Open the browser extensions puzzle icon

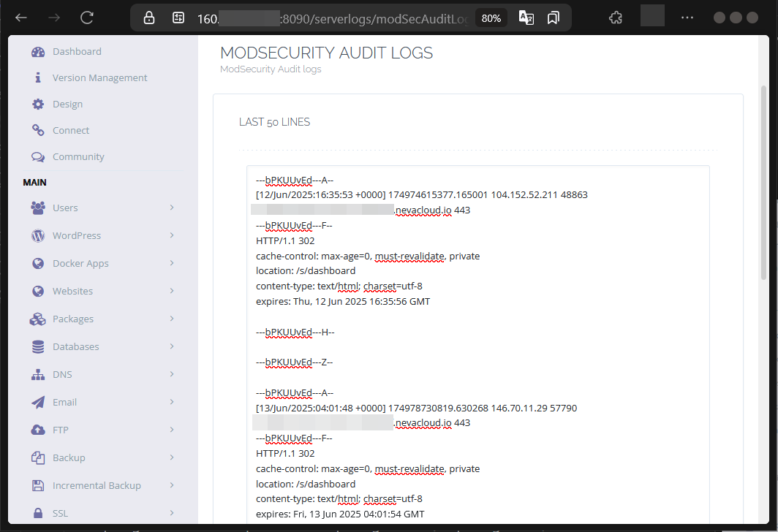pyautogui.click(x=615, y=18)
